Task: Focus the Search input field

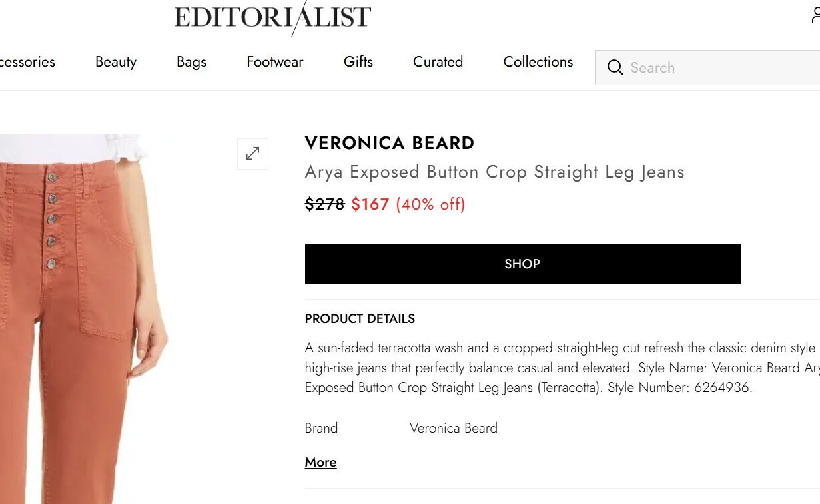Action: (x=719, y=67)
